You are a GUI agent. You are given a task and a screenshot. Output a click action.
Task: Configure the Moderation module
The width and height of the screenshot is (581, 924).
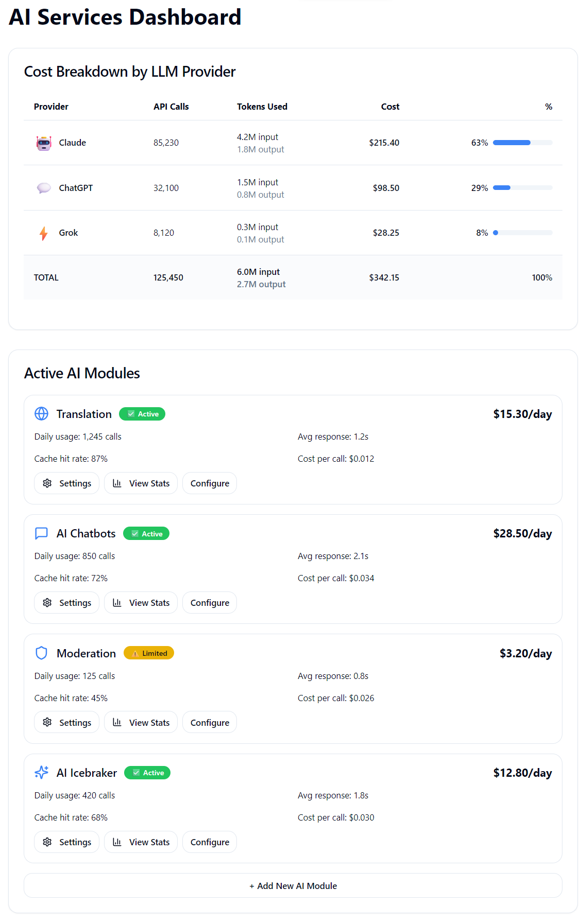pyautogui.click(x=210, y=723)
